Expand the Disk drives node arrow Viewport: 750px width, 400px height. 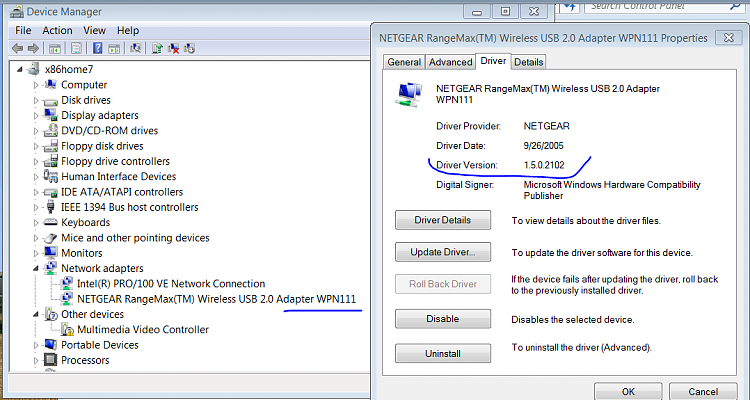36,100
